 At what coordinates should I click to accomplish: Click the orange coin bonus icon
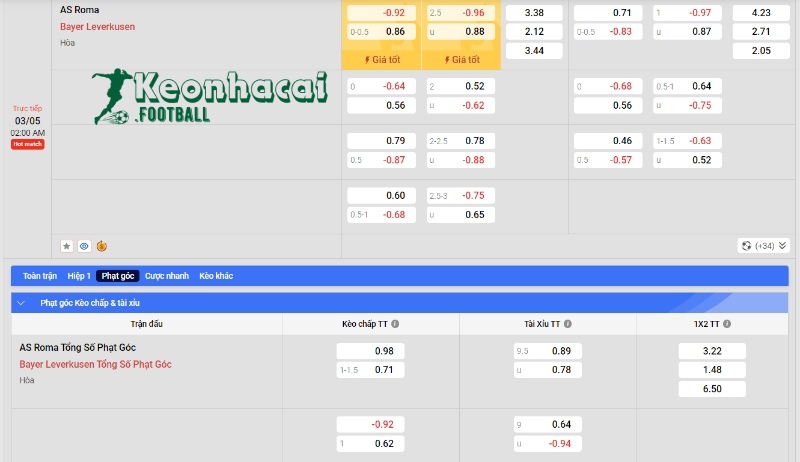[101, 245]
